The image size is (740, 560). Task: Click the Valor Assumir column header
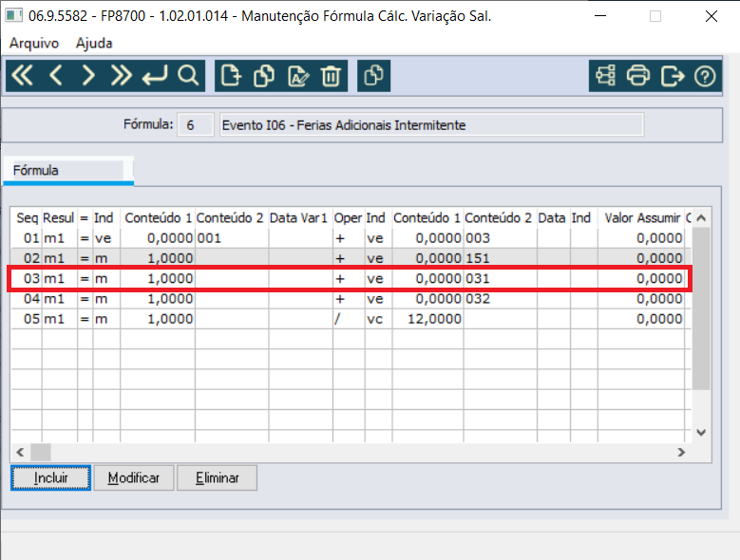tap(641, 218)
